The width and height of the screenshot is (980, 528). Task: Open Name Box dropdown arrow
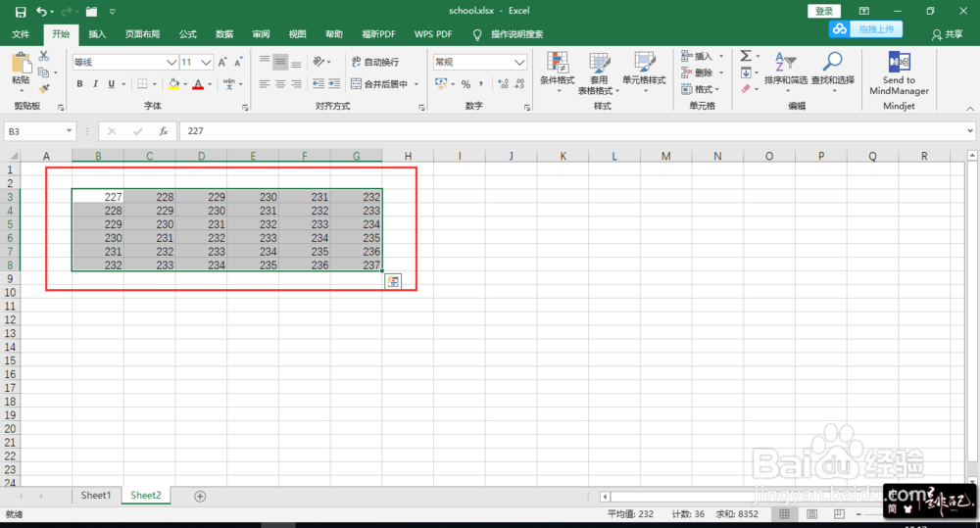click(x=69, y=131)
